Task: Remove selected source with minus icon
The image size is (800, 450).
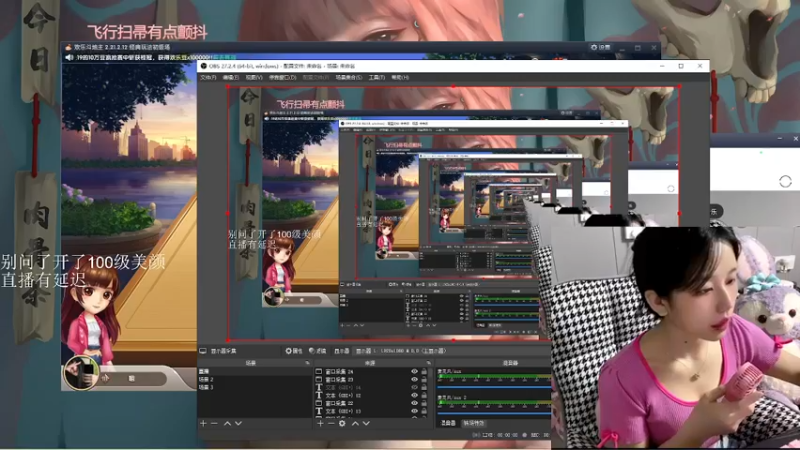Action: [331, 423]
